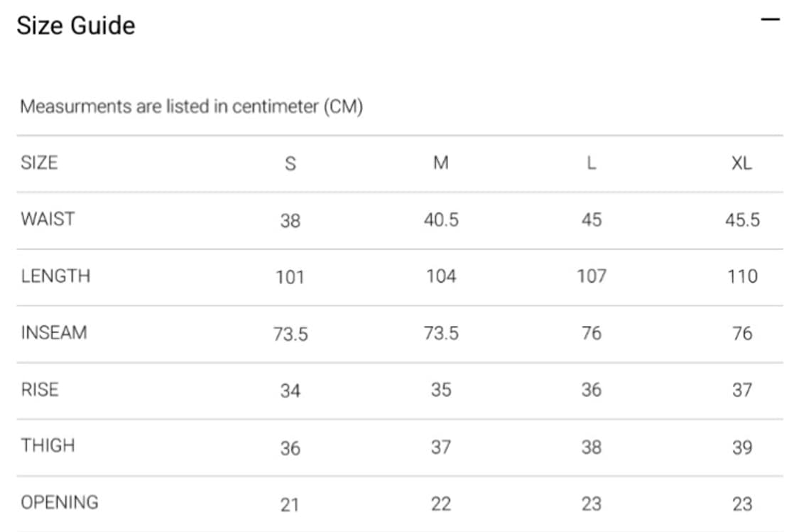Screen dimensions: 799x532
Task: Select the S size column header
Action: (290, 163)
